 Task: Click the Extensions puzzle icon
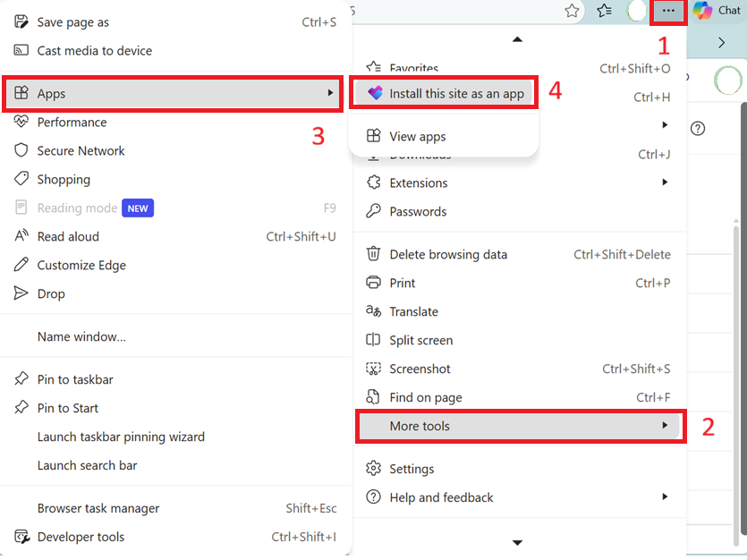click(x=374, y=182)
